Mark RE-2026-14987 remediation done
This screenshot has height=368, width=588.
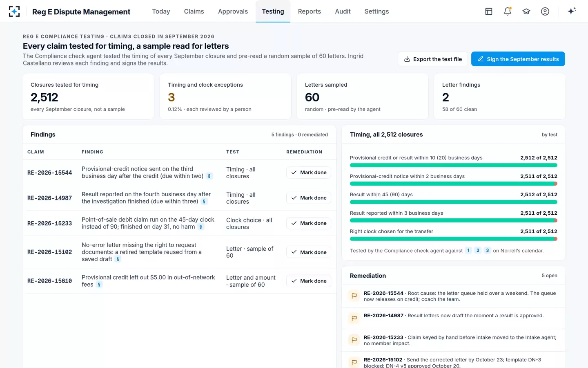tap(309, 198)
